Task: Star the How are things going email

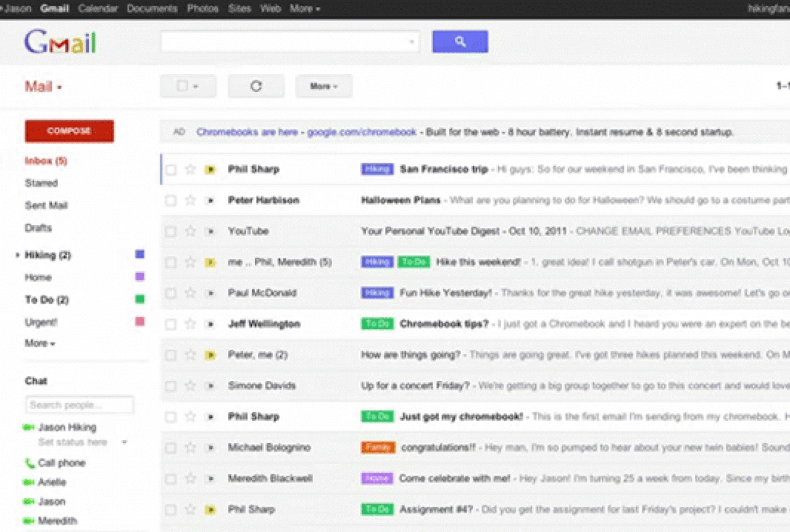Action: 190,355
